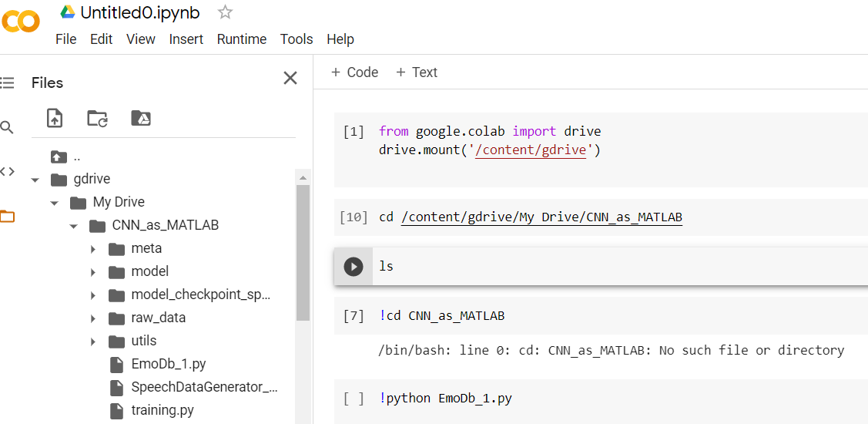Select the EmoDb_1.py file
Viewport: 868px width, 424px height.
(x=168, y=364)
